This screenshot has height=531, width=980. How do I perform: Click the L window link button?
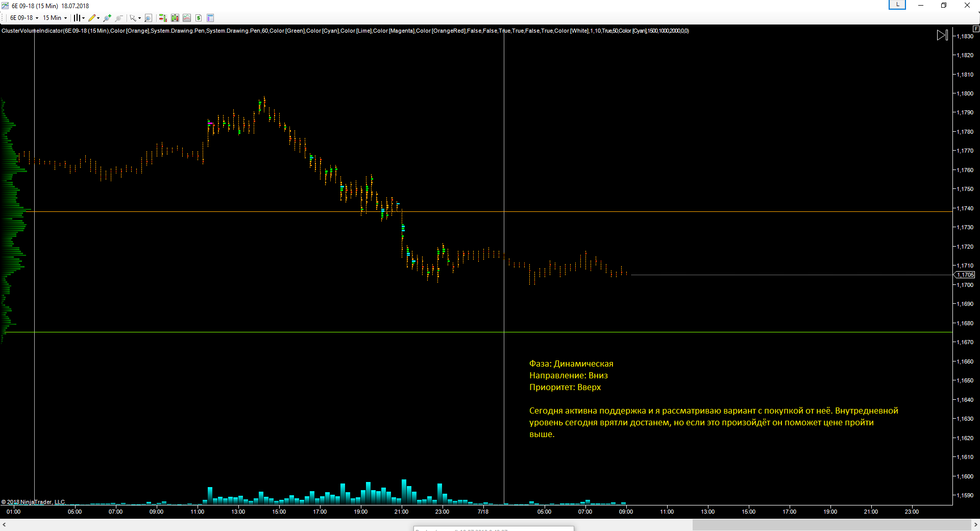click(x=897, y=5)
